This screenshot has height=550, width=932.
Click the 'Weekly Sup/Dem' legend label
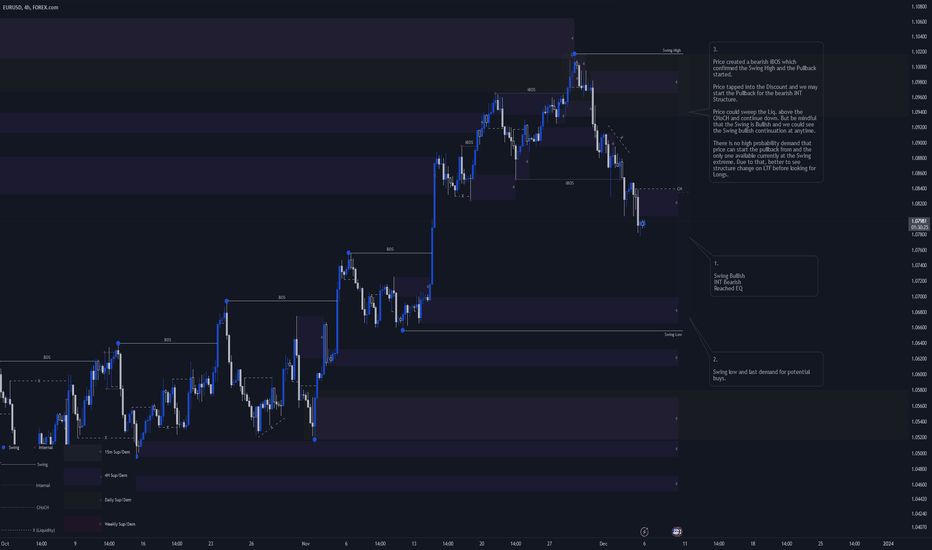coord(120,524)
